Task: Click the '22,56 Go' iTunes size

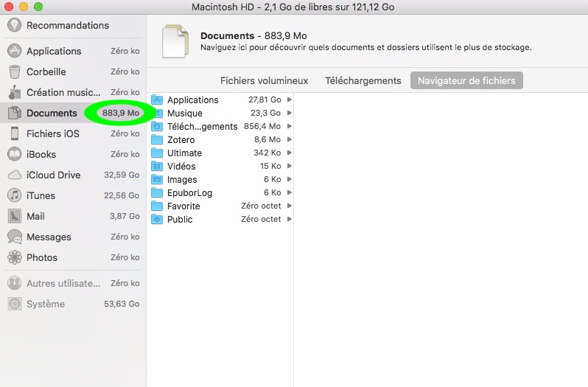Action: (x=122, y=195)
